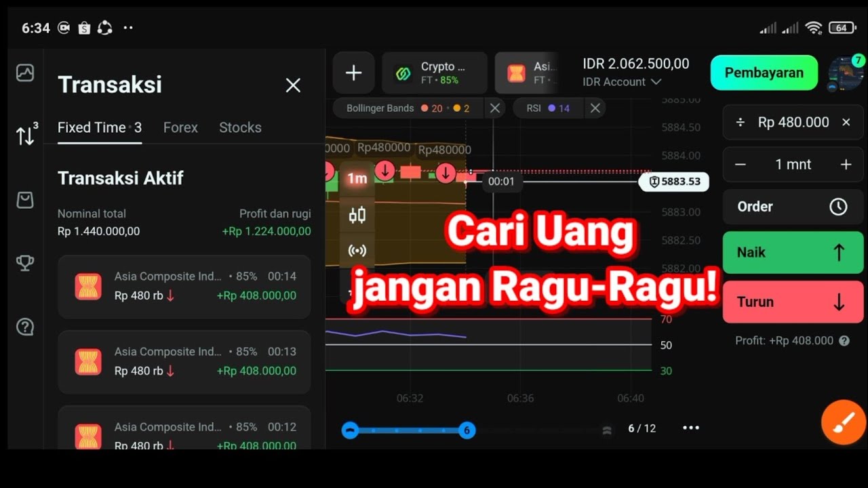The height and width of the screenshot is (488, 868).
Task: Select the Asia Composite asset tab
Action: tap(527, 73)
